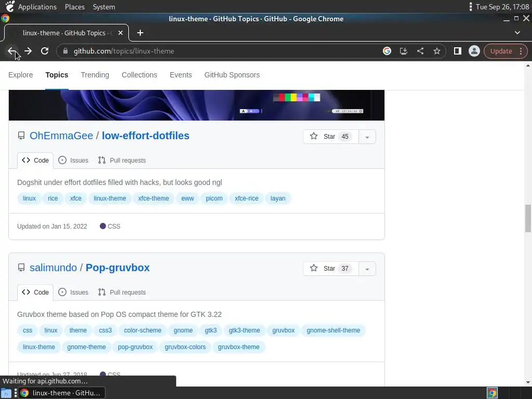Click the low-effort-dotfiles preview image
Screen dimensions: 532x399
coord(196,105)
